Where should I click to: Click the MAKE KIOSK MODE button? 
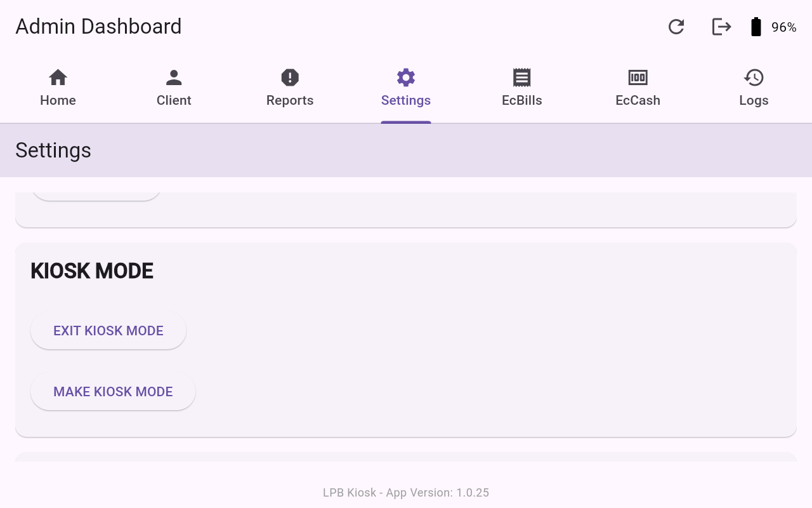pyautogui.click(x=113, y=392)
